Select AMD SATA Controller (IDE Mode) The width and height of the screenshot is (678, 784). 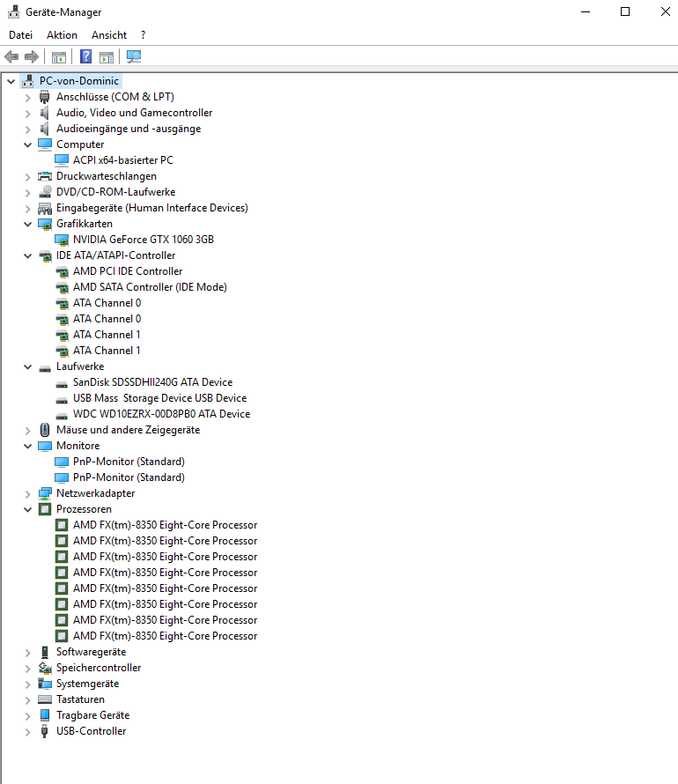(x=150, y=287)
